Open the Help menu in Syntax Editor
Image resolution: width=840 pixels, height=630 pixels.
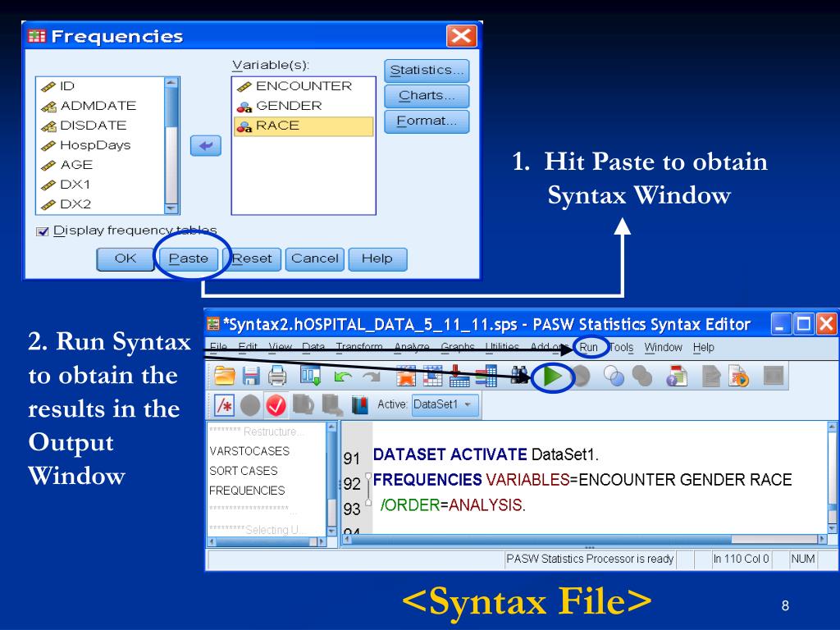(703, 347)
